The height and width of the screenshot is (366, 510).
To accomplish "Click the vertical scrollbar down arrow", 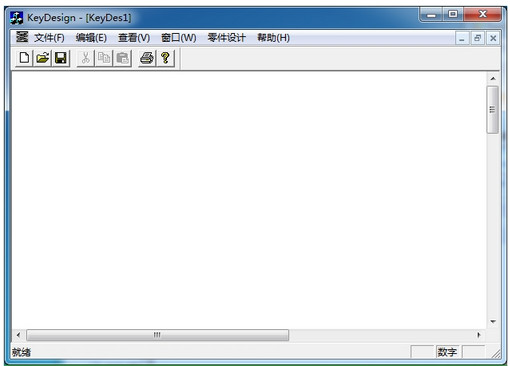I will coord(493,322).
